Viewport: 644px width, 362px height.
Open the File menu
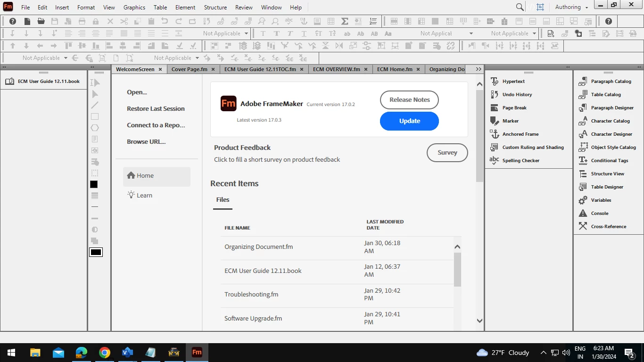click(25, 7)
